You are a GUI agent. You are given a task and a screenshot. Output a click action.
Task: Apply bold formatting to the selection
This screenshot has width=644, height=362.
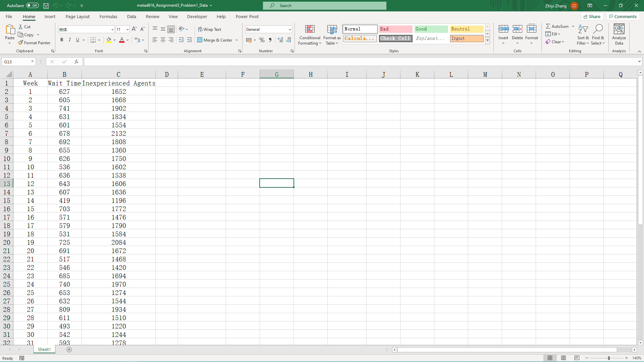point(62,40)
